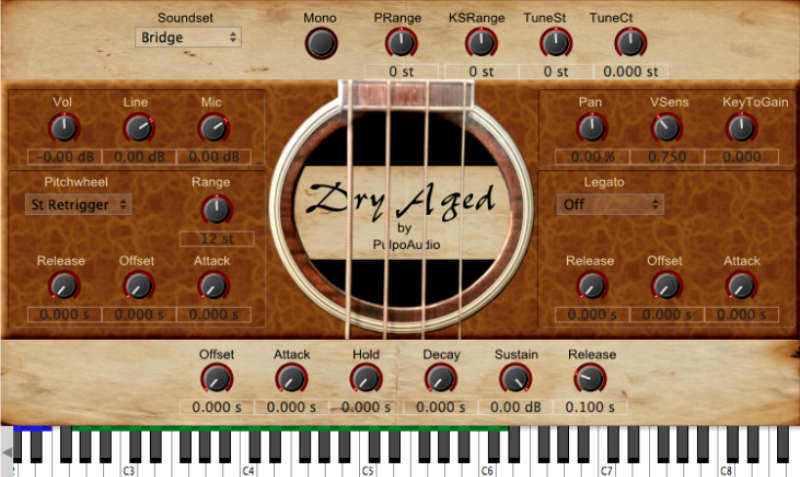Open the Soundset dropdown showing Bridge
Image resolution: width=800 pixels, height=477 pixels.
(189, 37)
